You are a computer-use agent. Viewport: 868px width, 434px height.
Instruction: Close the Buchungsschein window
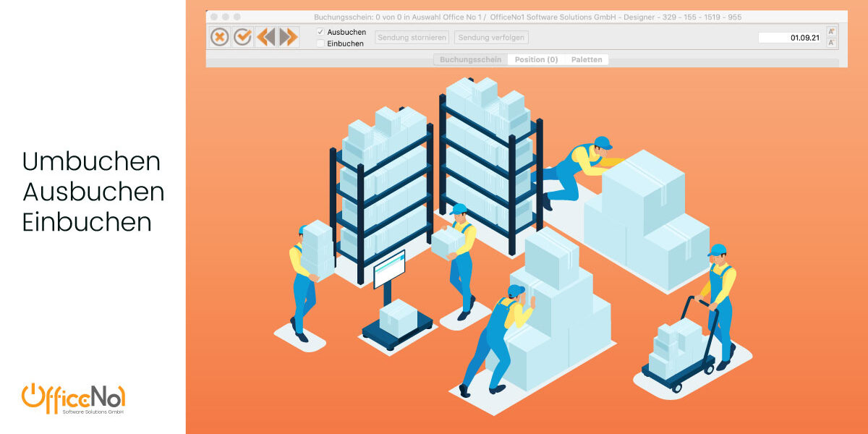[214, 17]
